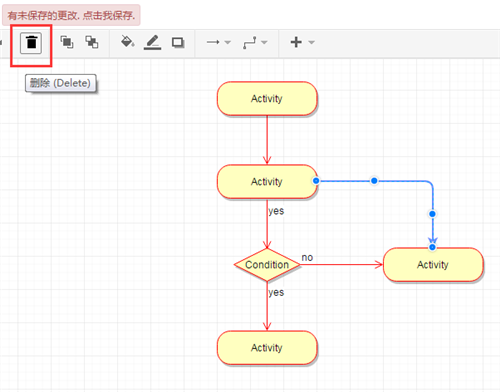This screenshot has width=500, height=392.
Task: Click the blue edge start handle on Activity
Action: coord(316,181)
